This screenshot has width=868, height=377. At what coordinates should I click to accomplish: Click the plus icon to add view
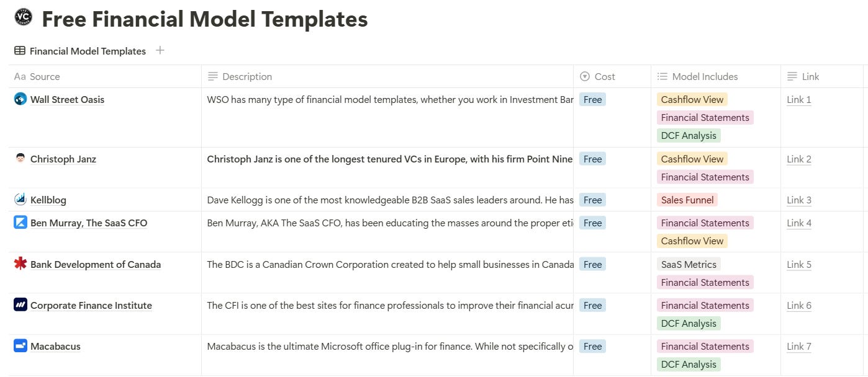[x=160, y=51]
